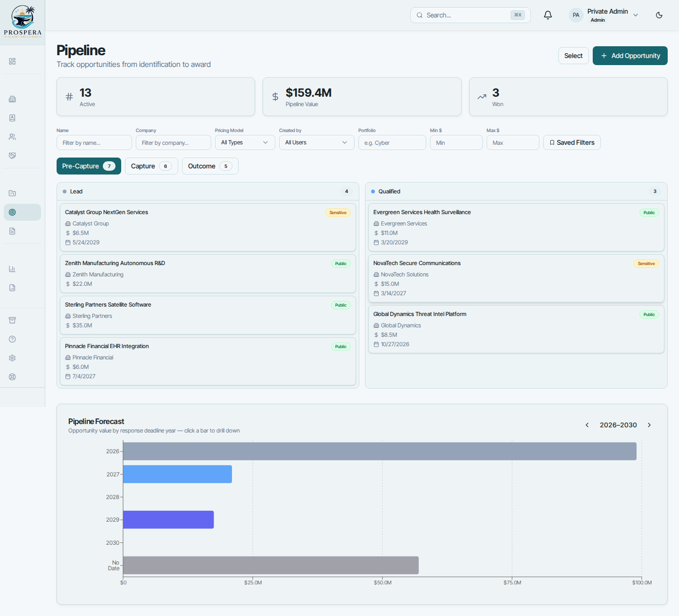Open the Global Dynamics company link

pyautogui.click(x=401, y=325)
